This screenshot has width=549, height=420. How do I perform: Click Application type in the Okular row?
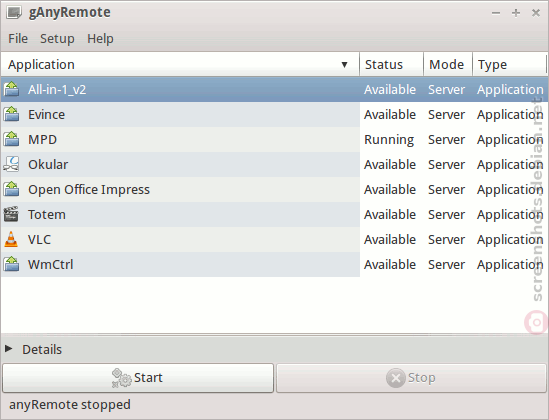[510, 165]
